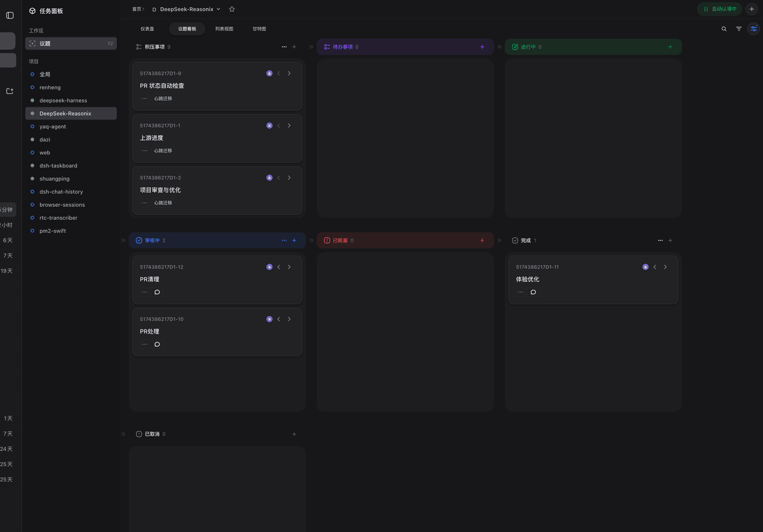The image size is (763, 532).
Task: Open the 上游进度 issue card
Action: pyautogui.click(x=217, y=139)
